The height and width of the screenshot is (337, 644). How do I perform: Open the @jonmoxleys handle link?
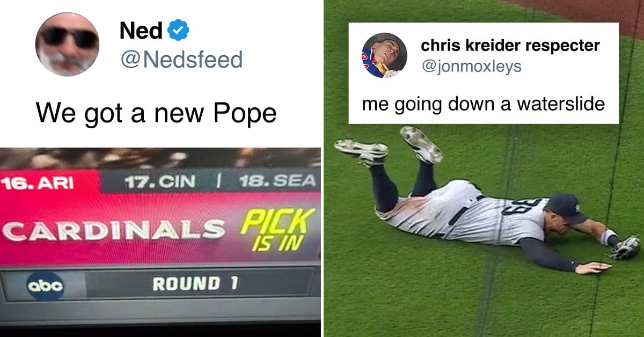[x=471, y=67]
